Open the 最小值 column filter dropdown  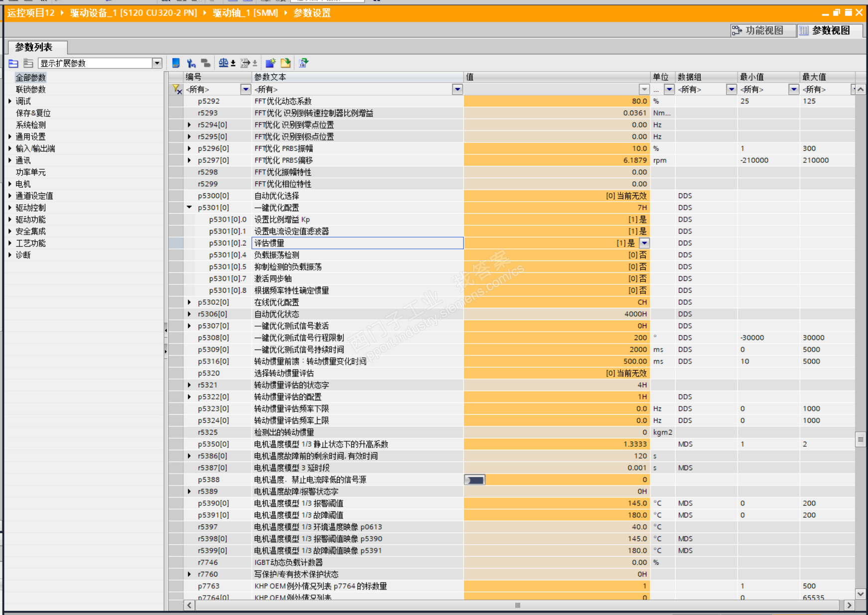(794, 89)
